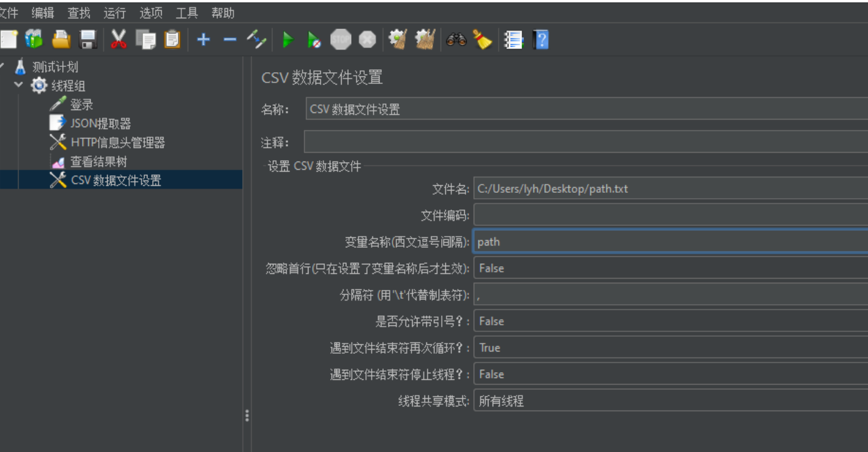
Task: Click the split pane divider handle dots
Action: point(247,416)
